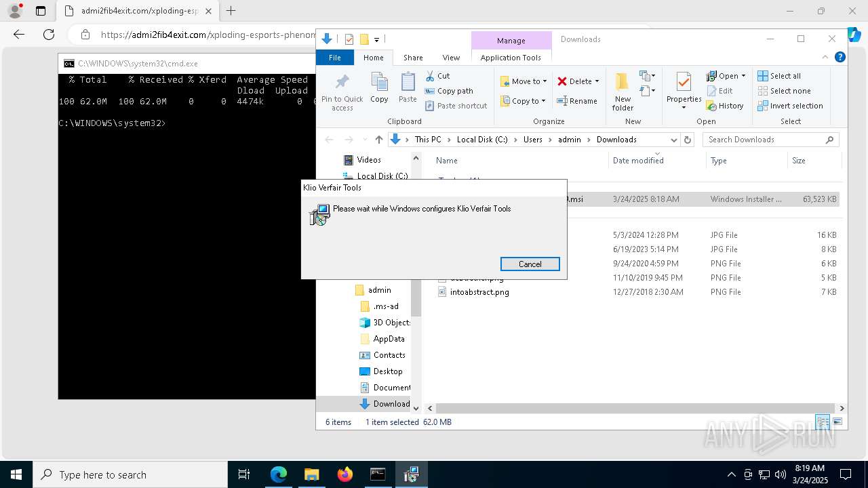Click Pin to Quick access in ribbon
868x488 pixels.
coord(342,92)
